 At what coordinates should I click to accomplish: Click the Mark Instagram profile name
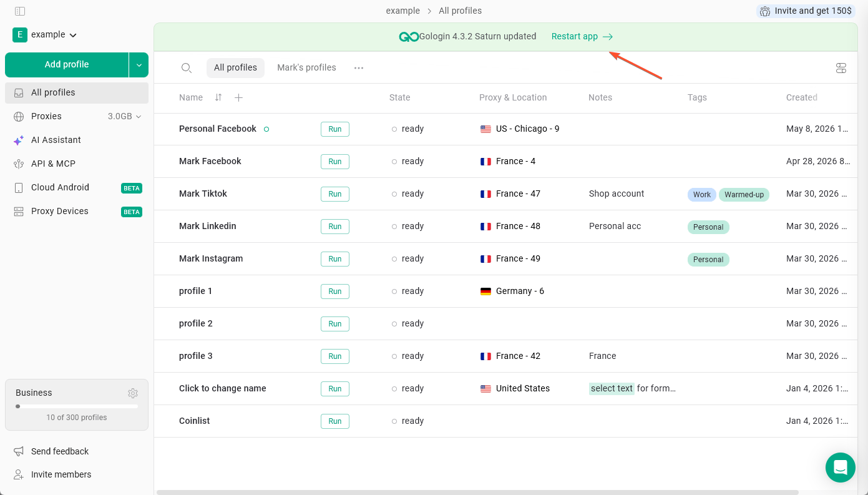coord(211,258)
